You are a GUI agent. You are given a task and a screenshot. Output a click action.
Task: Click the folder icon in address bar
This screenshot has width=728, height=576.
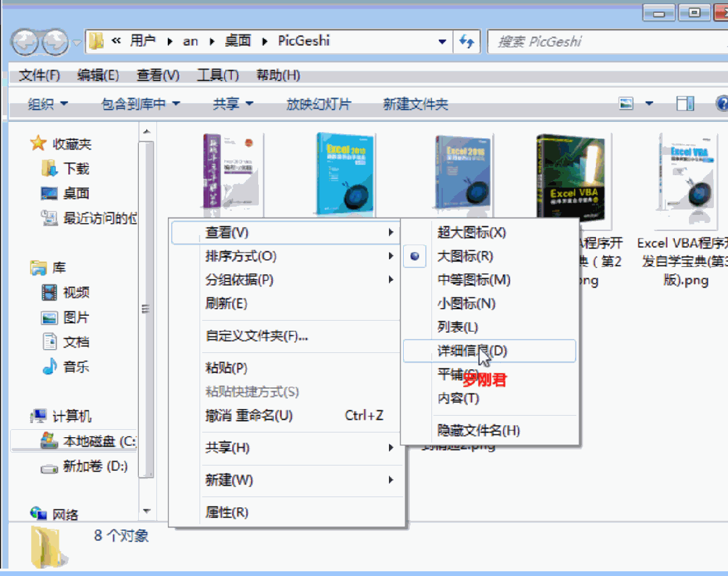[96, 41]
